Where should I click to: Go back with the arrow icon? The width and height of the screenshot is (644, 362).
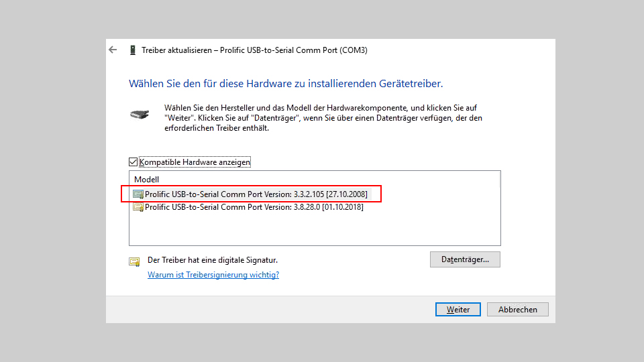point(113,50)
